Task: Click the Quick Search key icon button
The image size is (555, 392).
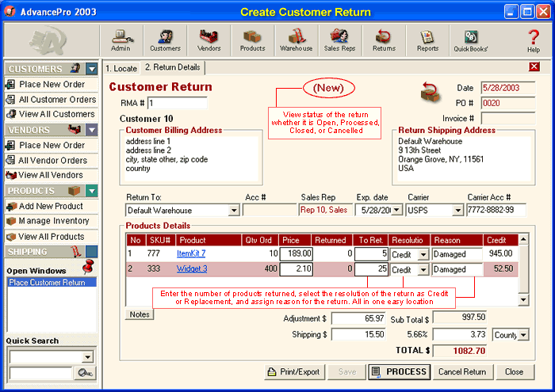Action: 85,373
